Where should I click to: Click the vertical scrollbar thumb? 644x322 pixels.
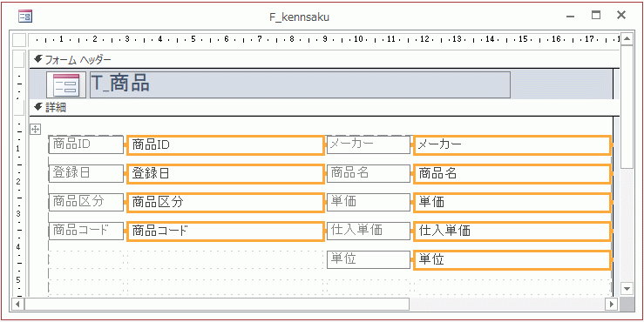coord(627,107)
